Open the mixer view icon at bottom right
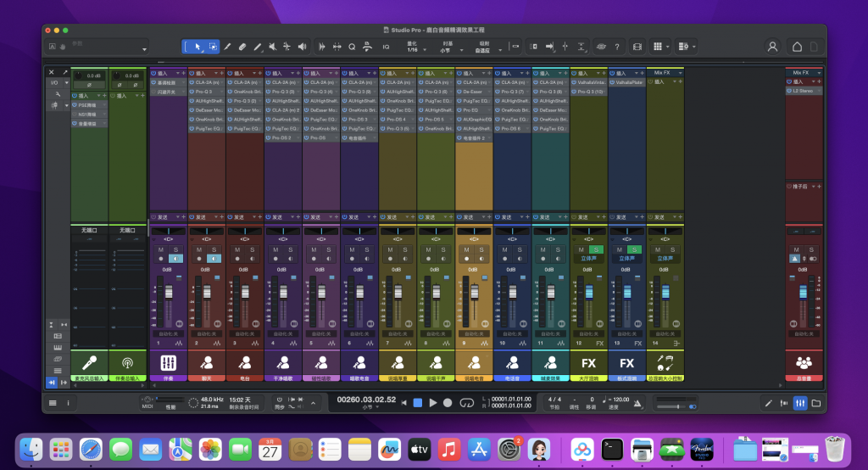The width and height of the screenshot is (868, 470). coord(799,403)
